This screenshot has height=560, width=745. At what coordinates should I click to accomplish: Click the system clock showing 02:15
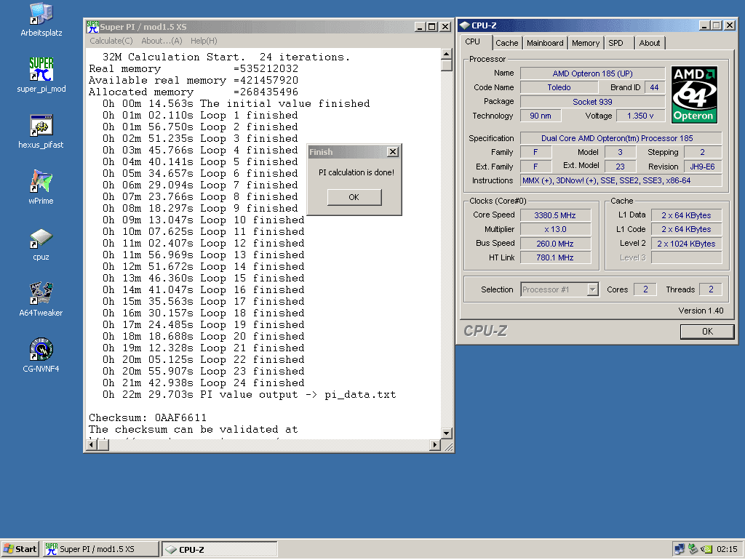tap(727, 549)
